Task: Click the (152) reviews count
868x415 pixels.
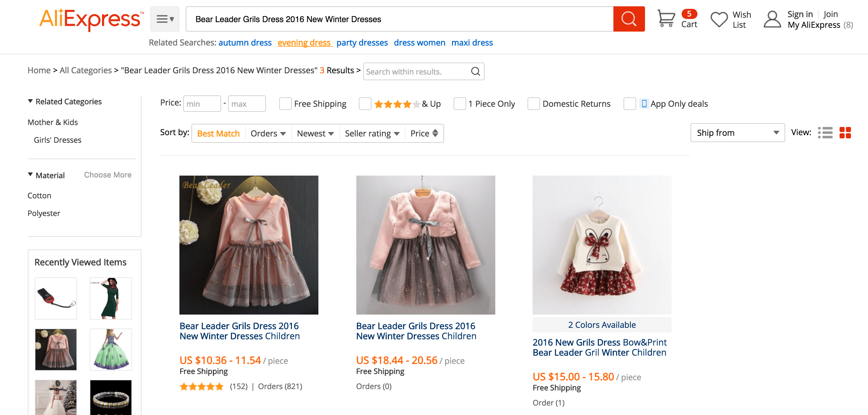Action: [x=238, y=386]
